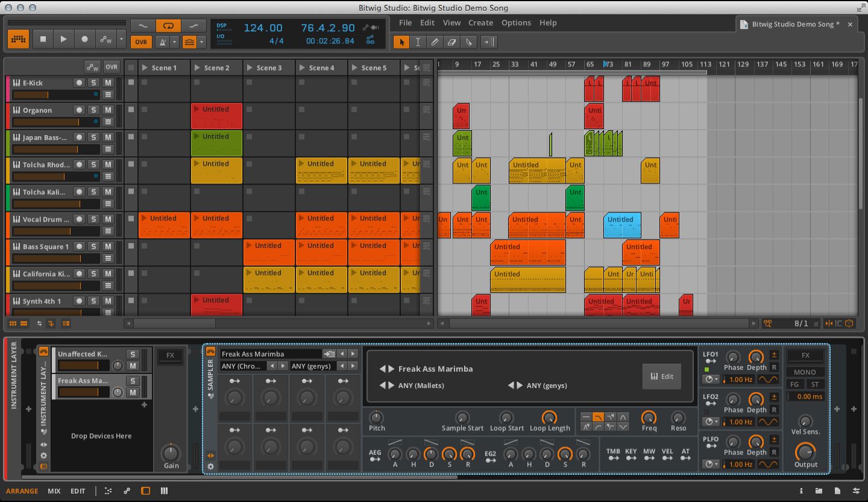Adjust the Tolcha Rhod track volume slider

click(x=56, y=176)
